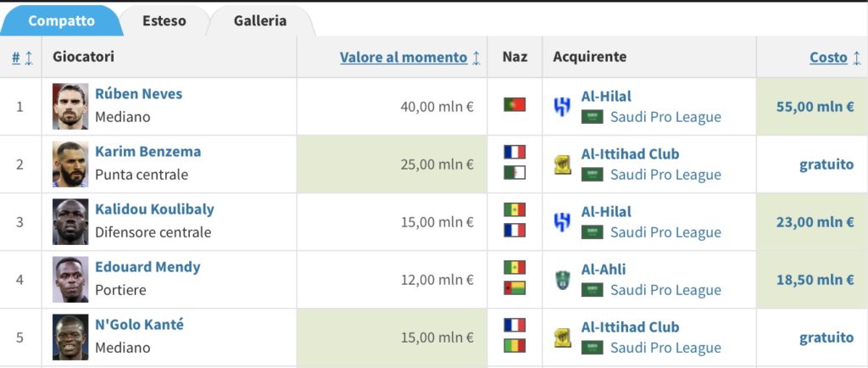Open the Galleria tab
Screen dimensions: 868x368
(x=260, y=20)
